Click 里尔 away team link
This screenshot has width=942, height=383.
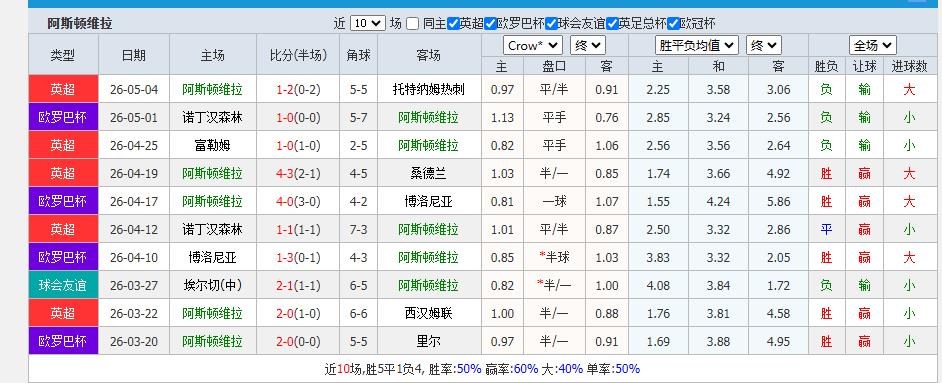point(428,342)
